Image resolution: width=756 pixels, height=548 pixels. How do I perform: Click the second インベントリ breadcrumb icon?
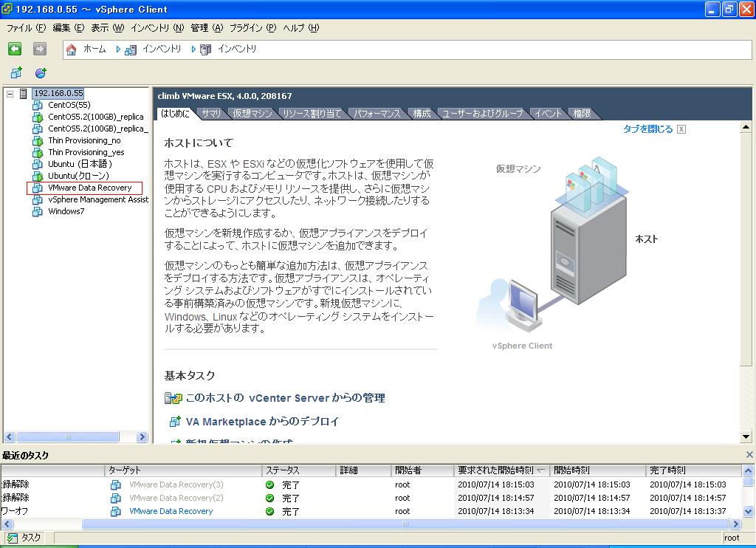click(x=205, y=49)
